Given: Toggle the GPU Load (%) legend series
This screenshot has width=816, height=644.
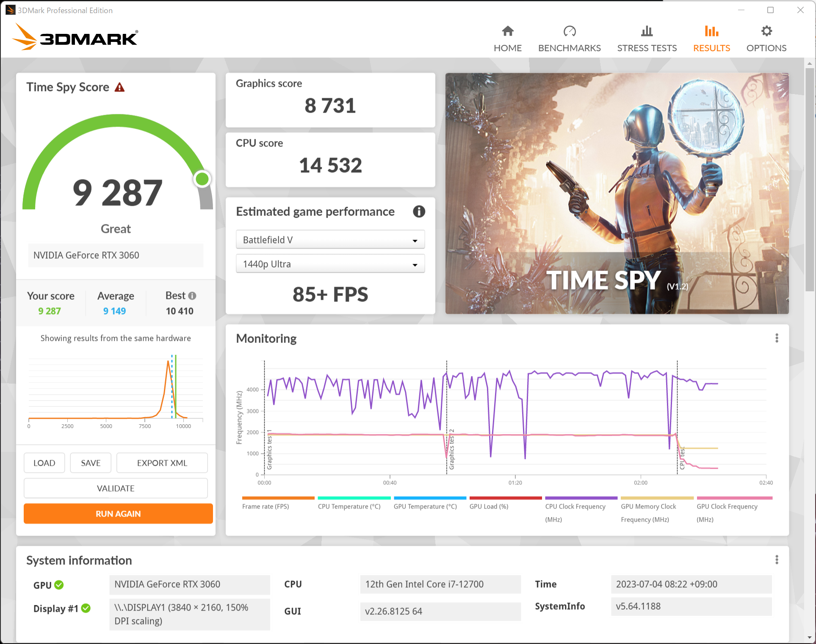Looking at the screenshot, I should pyautogui.click(x=489, y=506).
